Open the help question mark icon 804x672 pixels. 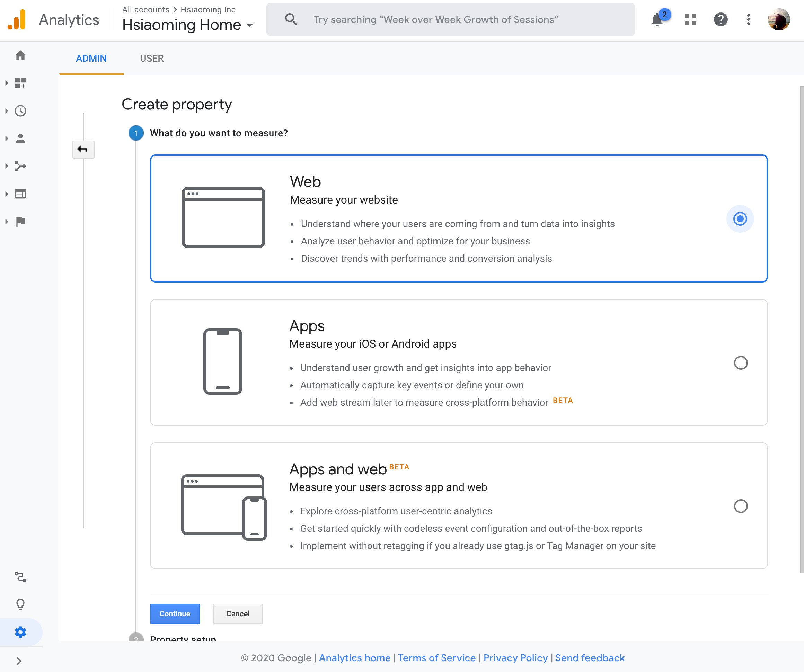coord(721,19)
